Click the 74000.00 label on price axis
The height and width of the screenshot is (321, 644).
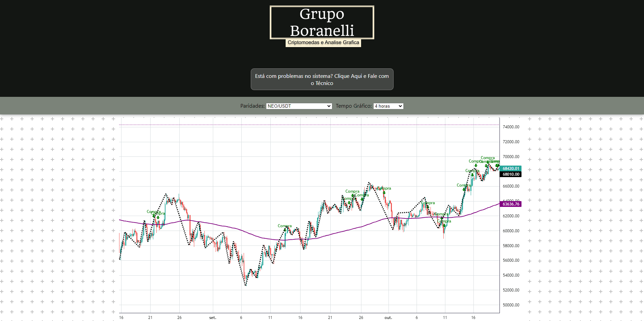point(511,127)
